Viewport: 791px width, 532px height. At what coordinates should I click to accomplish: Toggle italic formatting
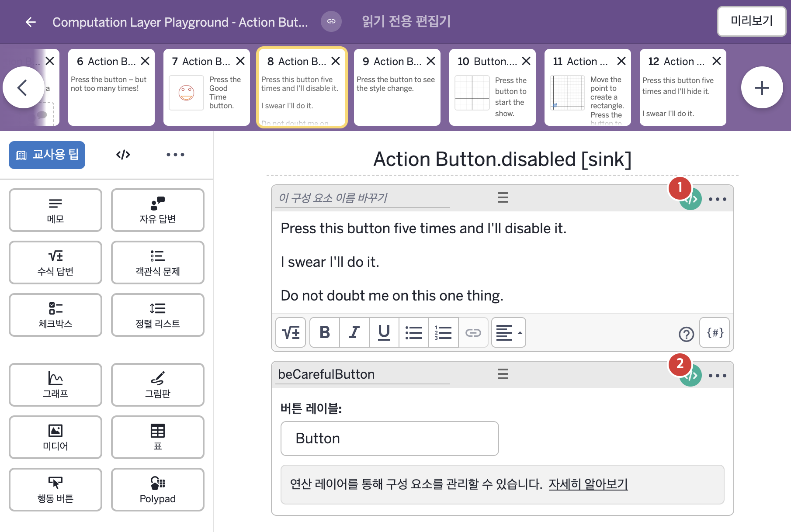354,332
